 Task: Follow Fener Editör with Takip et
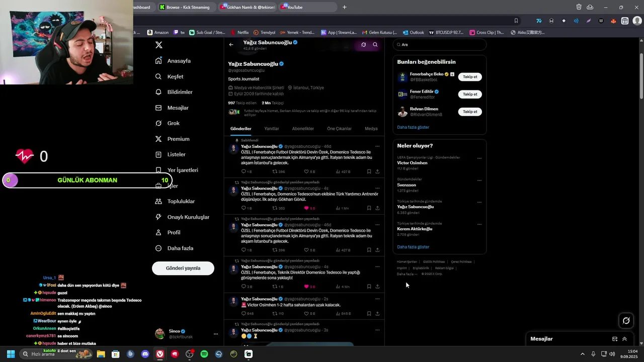coord(470,94)
